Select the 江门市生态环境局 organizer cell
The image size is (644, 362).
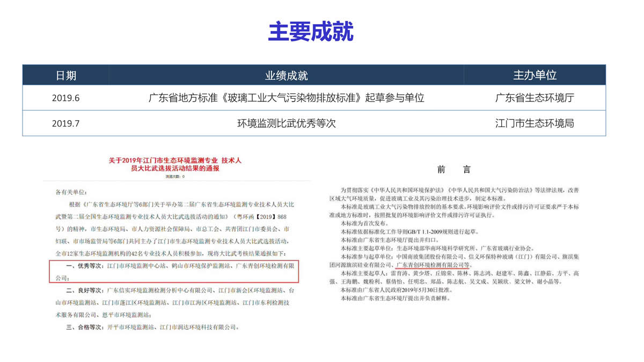coord(535,123)
